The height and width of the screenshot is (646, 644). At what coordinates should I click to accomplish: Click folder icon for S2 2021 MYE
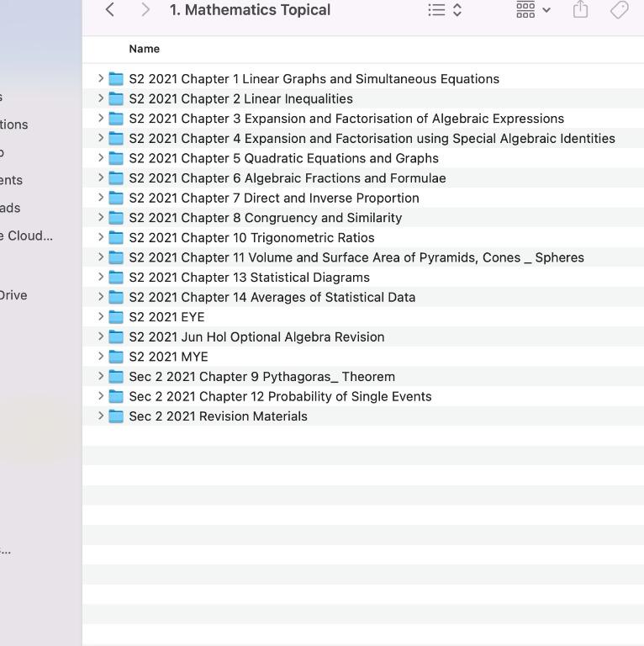(x=117, y=357)
